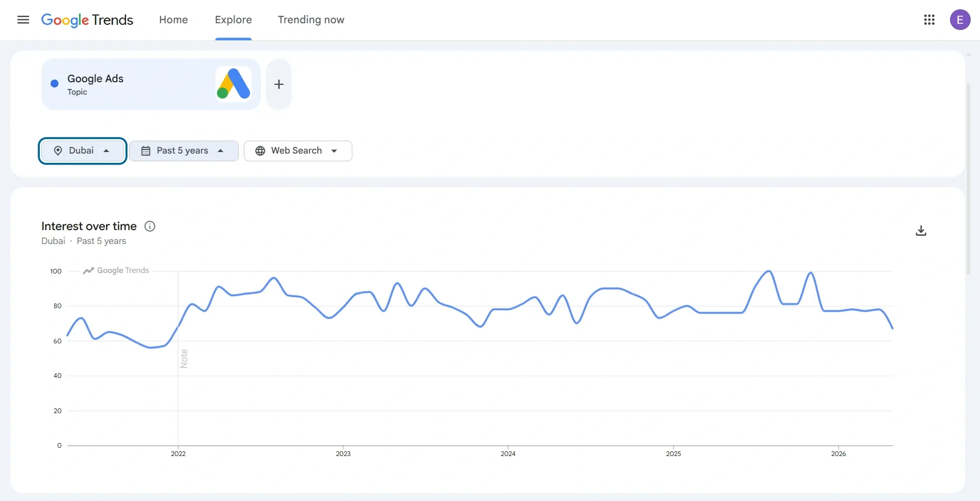Click the page vertical scrollbar
This screenshot has width=980, height=501.
point(968,178)
